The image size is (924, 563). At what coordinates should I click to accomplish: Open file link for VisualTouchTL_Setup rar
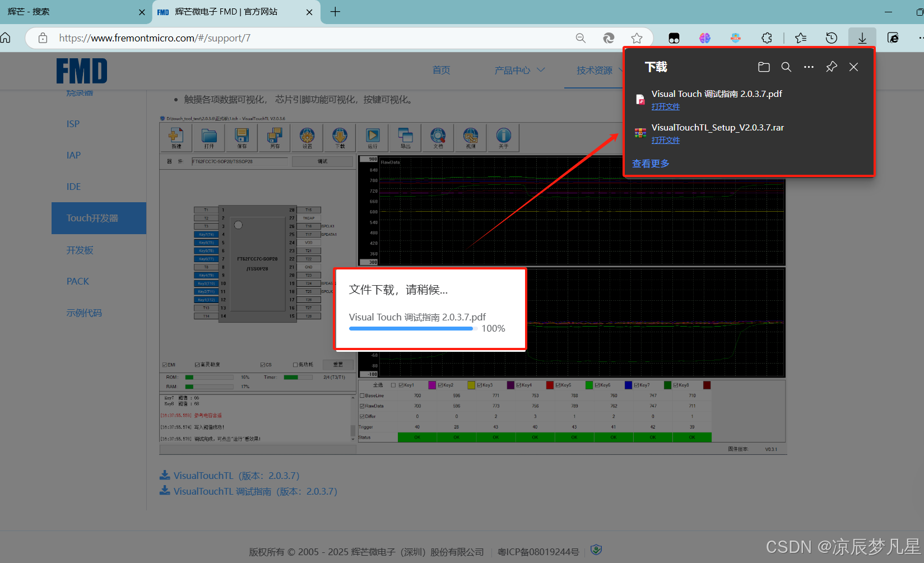pos(666,140)
